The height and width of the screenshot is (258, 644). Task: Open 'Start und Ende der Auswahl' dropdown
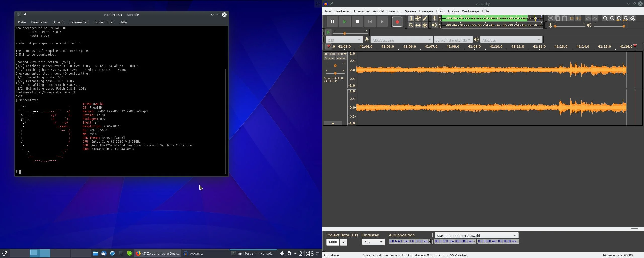point(476,235)
